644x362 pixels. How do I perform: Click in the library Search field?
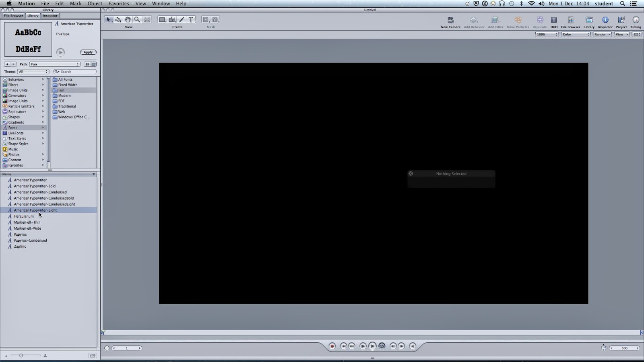75,72
